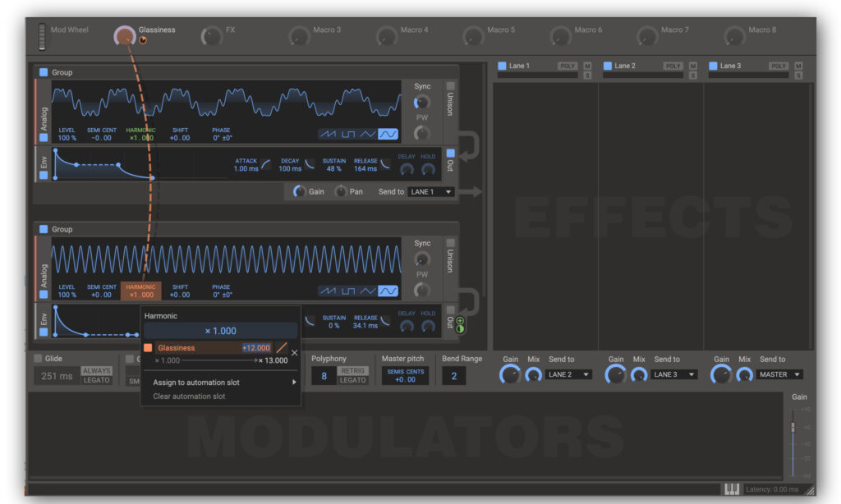841x504 pixels.
Task: Click the Sync knob of first oscillator
Action: point(421,102)
